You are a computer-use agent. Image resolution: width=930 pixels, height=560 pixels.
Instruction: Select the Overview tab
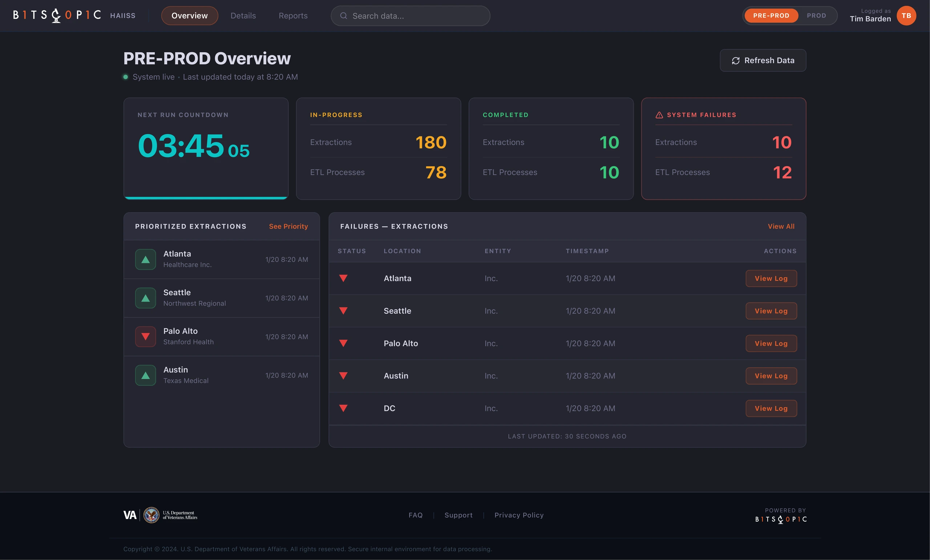pos(190,16)
